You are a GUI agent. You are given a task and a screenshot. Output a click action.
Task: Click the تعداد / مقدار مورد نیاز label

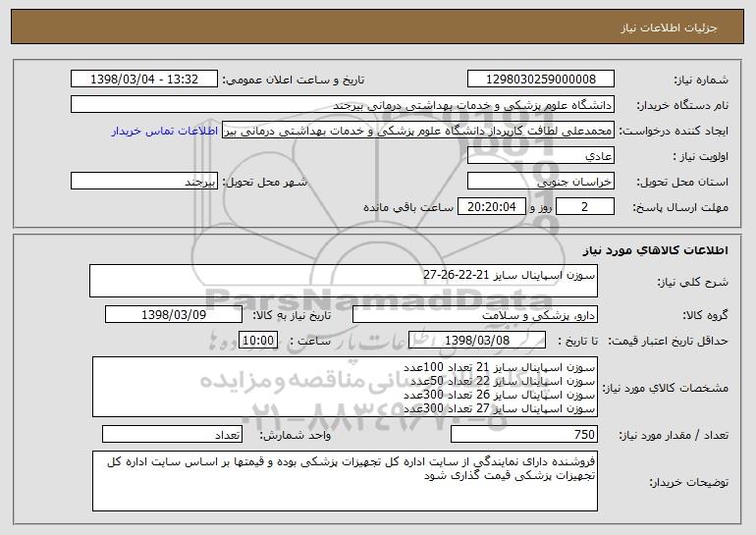point(674,435)
